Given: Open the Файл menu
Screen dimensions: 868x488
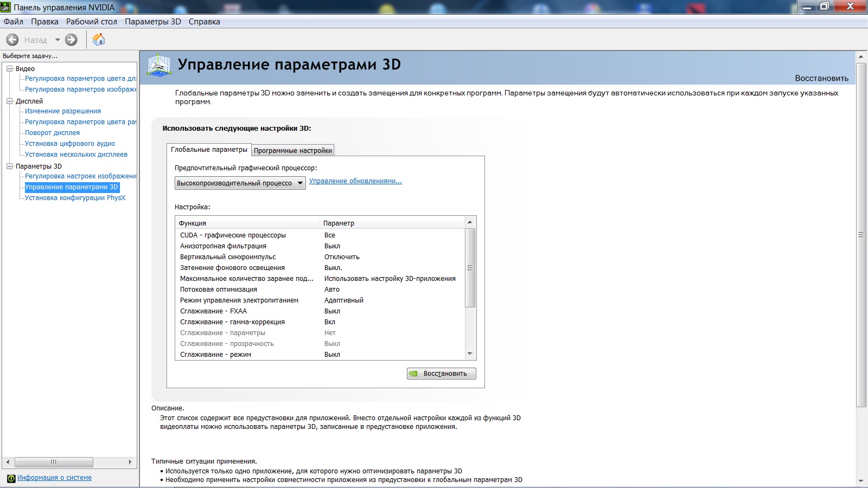Looking at the screenshot, I should coord(14,22).
